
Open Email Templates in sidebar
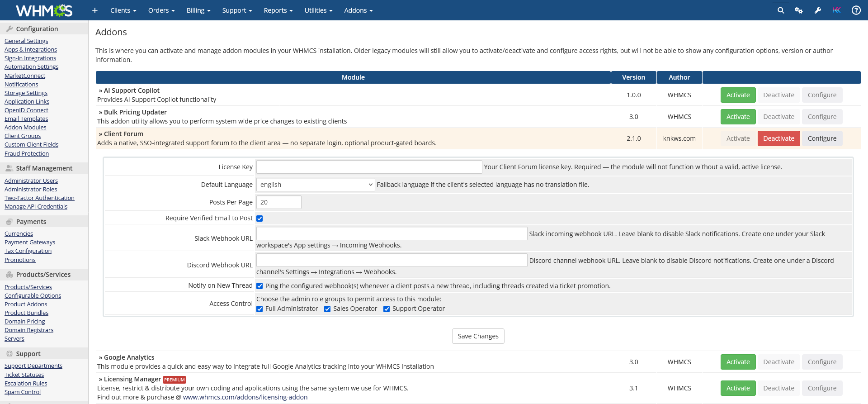[x=26, y=119]
